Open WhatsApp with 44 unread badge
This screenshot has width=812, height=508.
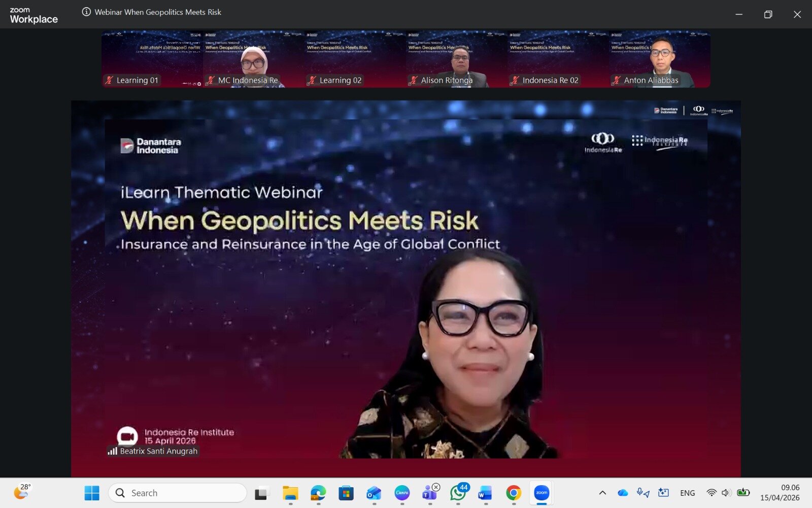pos(458,493)
